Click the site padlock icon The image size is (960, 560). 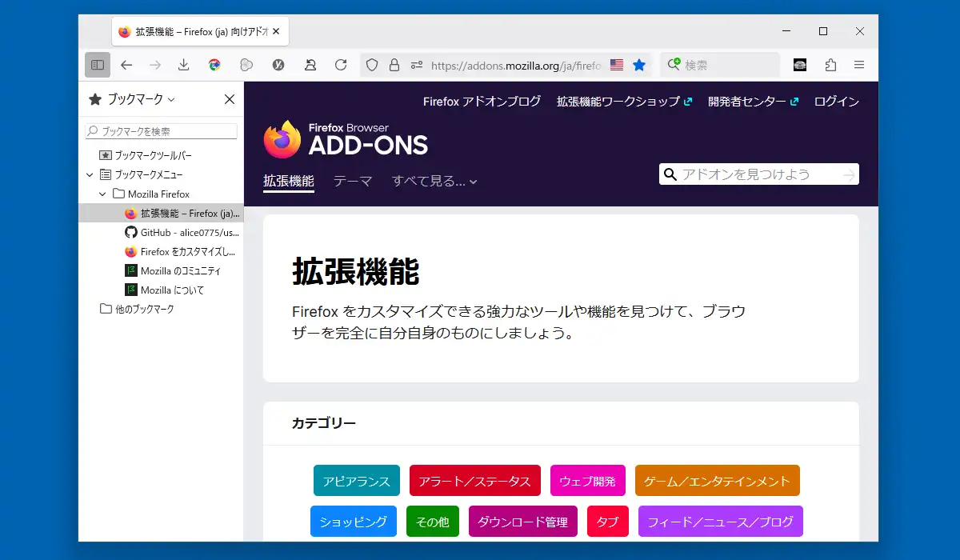coord(394,65)
